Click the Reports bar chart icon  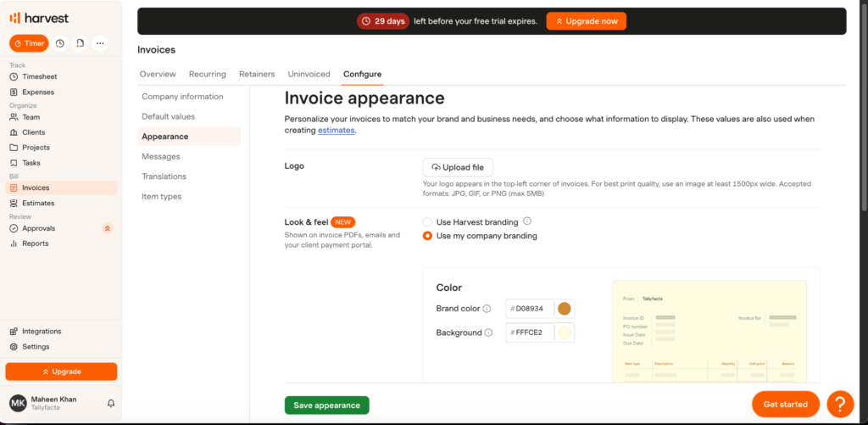click(x=14, y=243)
